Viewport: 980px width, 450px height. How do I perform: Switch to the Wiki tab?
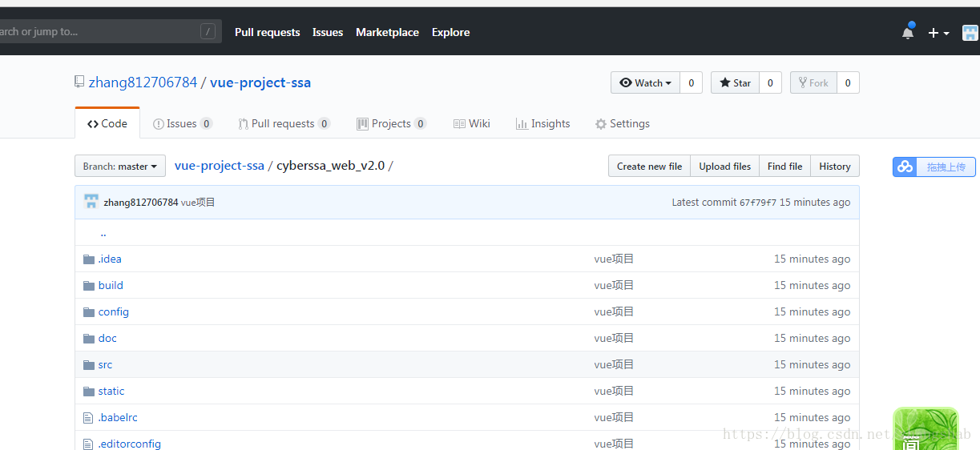pos(472,123)
